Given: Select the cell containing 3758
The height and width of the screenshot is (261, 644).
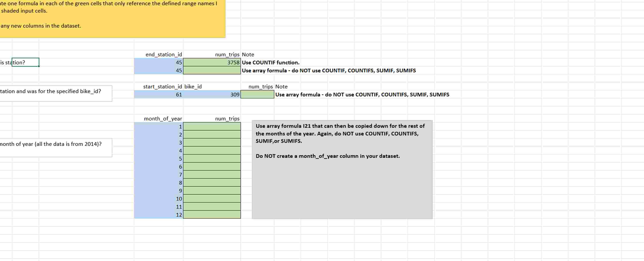Looking at the screenshot, I should pos(212,62).
